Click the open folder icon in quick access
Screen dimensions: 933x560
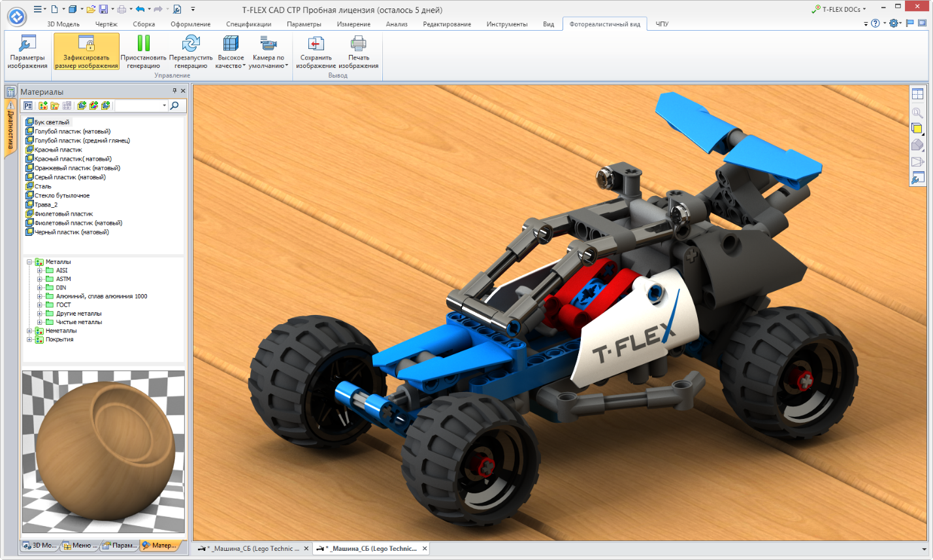tap(91, 9)
